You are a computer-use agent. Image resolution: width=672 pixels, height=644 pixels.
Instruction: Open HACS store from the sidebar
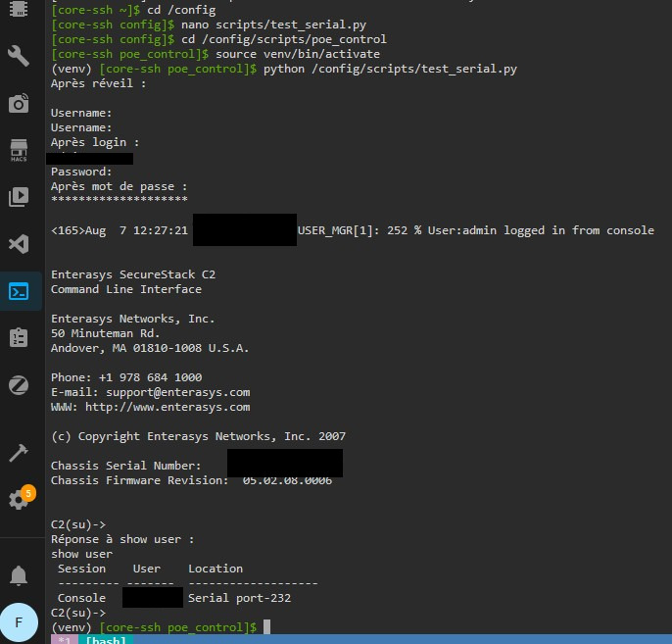19,150
